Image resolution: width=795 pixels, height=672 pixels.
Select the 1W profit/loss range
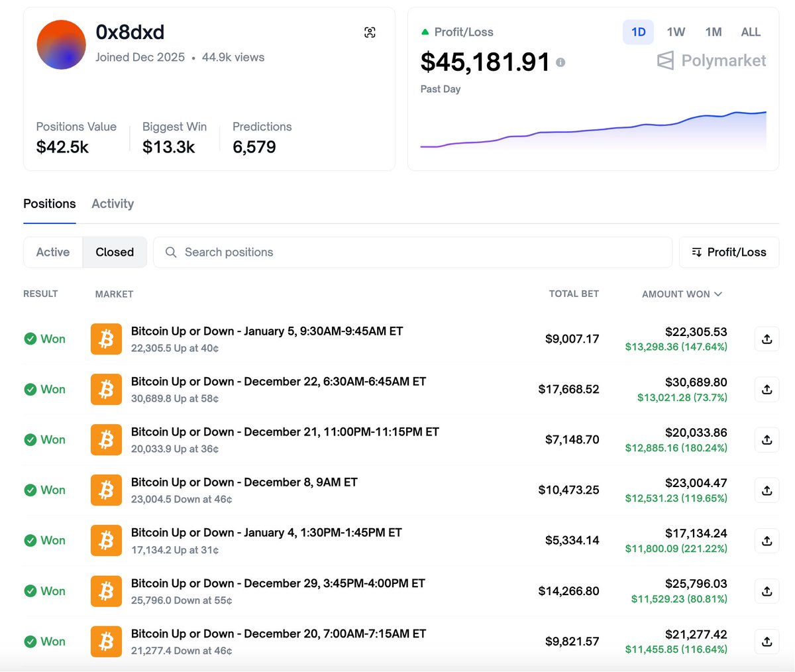pyautogui.click(x=676, y=32)
